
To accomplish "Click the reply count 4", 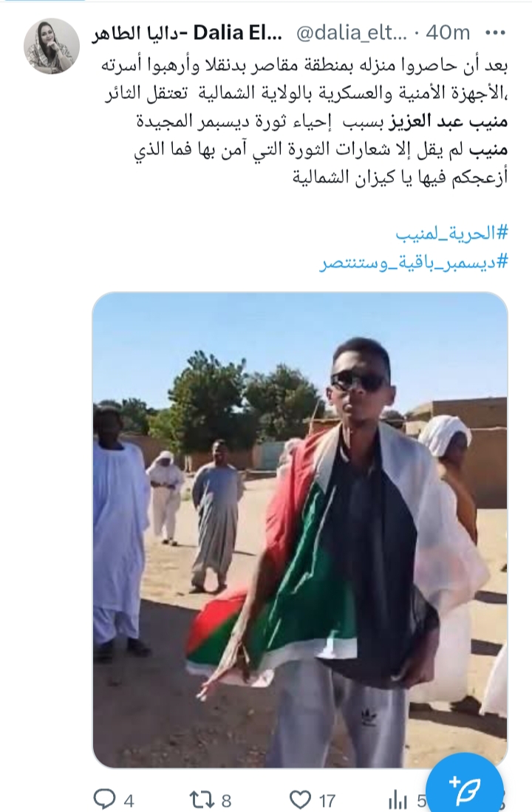I will pyautogui.click(x=129, y=801).
